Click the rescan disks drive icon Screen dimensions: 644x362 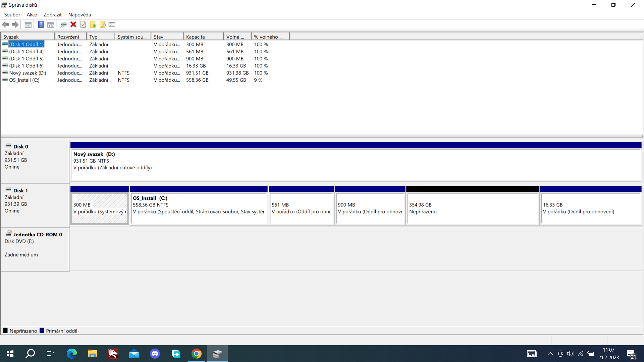[x=63, y=24]
